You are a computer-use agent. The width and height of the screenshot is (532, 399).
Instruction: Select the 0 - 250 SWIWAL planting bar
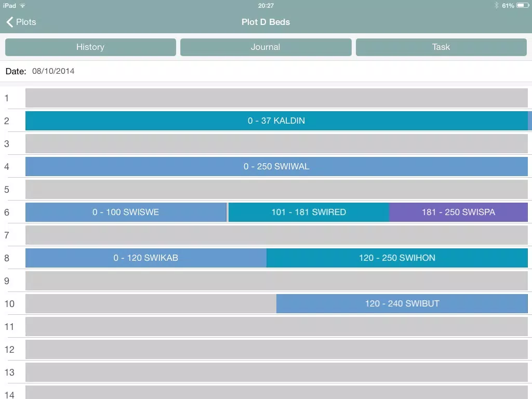276,167
